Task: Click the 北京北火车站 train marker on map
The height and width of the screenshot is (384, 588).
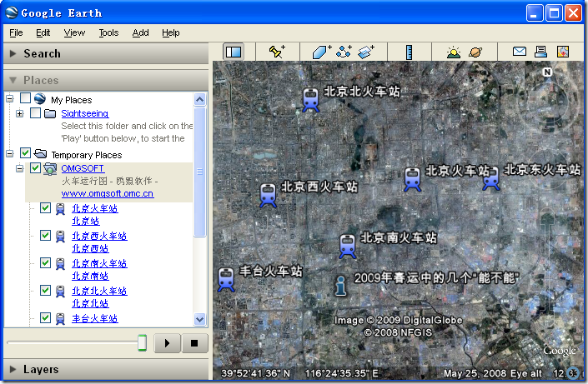Action: click(310, 100)
